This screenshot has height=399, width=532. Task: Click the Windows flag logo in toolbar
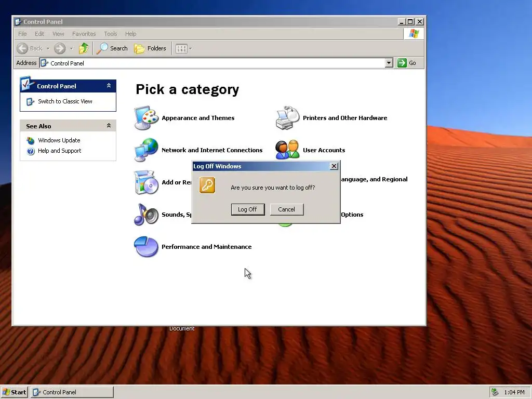(414, 34)
